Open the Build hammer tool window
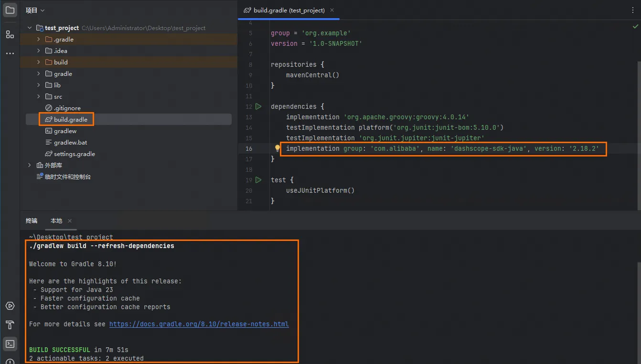641x364 pixels. [x=10, y=325]
